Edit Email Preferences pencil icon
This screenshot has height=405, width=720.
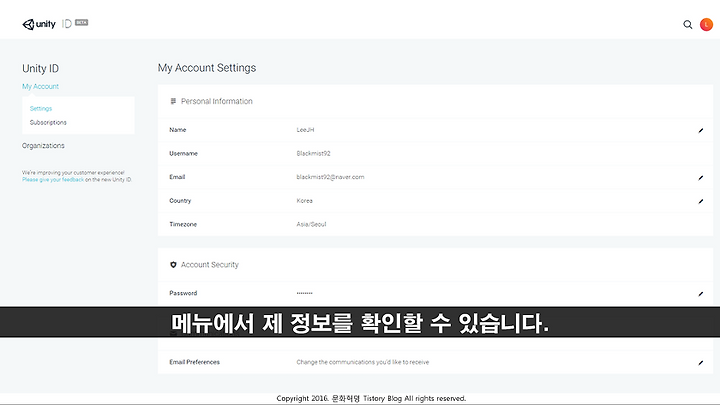(x=701, y=363)
